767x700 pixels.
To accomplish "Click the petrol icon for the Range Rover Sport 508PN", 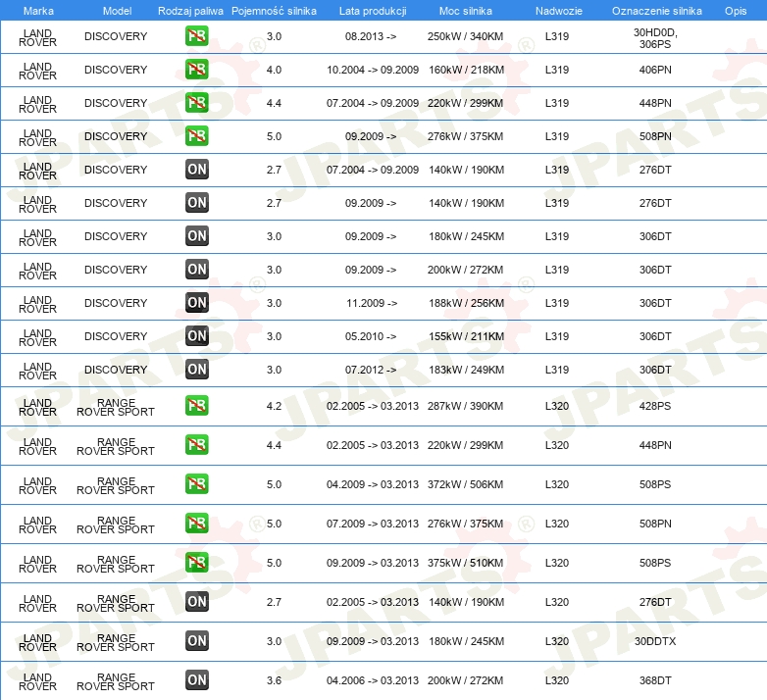I will click(x=196, y=523).
